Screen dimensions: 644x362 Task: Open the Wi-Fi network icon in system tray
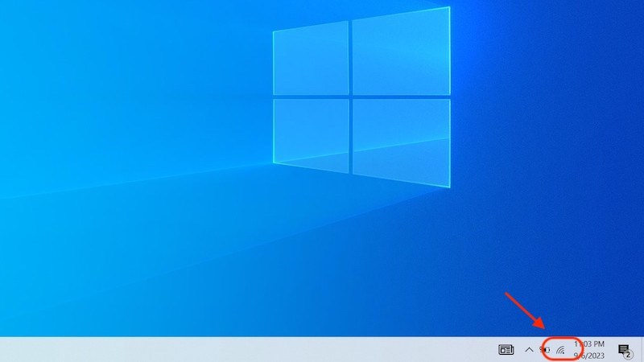[x=559, y=350]
